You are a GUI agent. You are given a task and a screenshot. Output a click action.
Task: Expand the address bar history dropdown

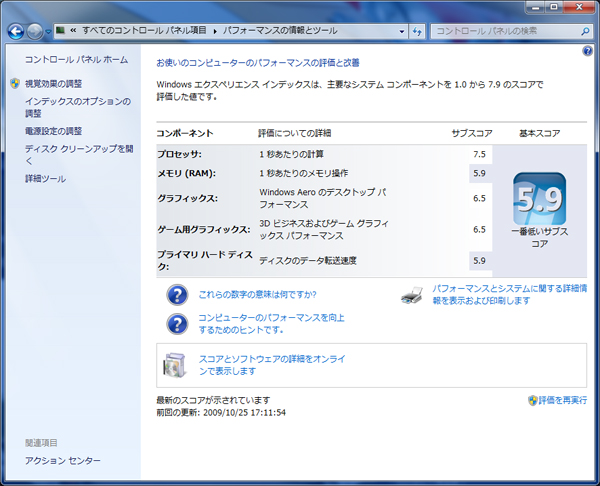401,31
